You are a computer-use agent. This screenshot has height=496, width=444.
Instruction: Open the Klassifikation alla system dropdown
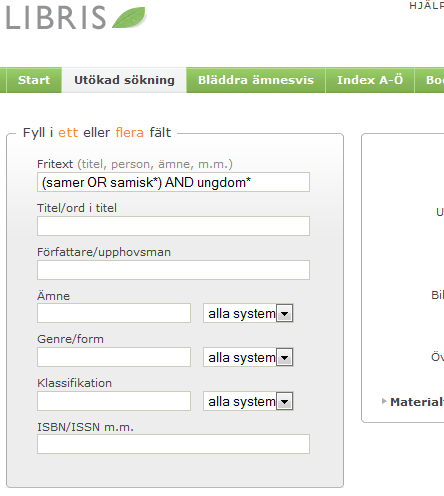point(248,401)
